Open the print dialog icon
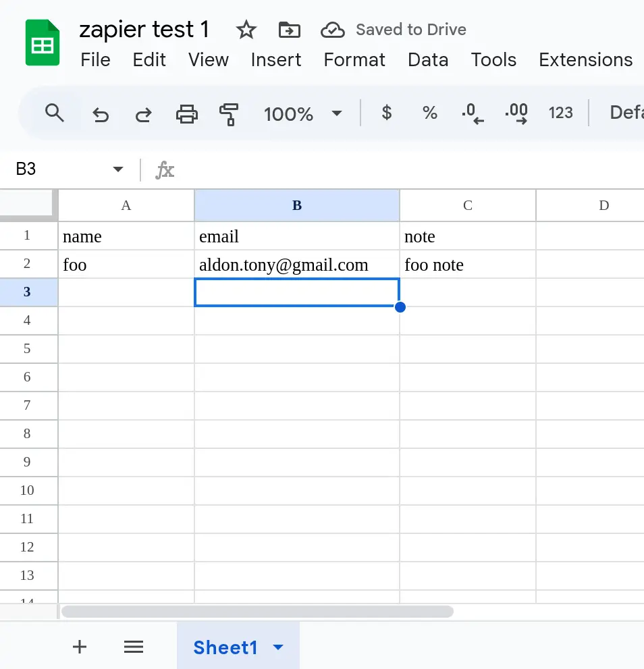 [x=187, y=113]
